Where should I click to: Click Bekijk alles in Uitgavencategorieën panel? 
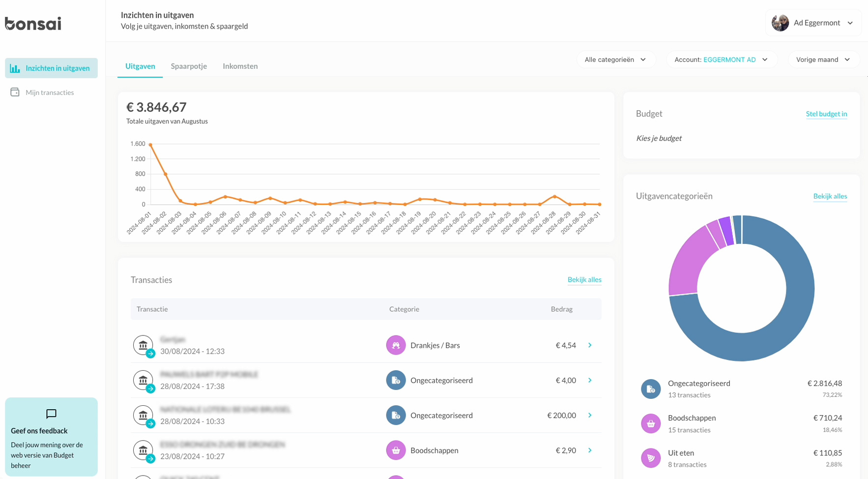[830, 196]
